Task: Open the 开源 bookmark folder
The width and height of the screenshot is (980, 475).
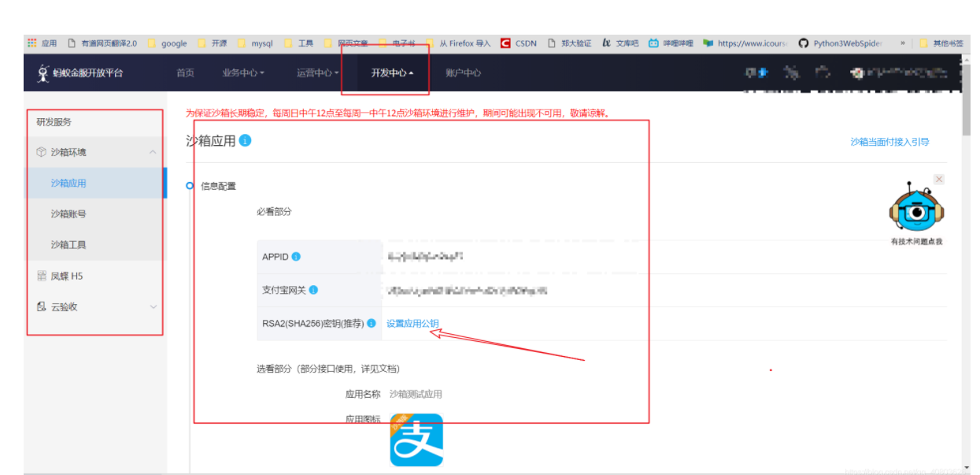Action: 213,43
